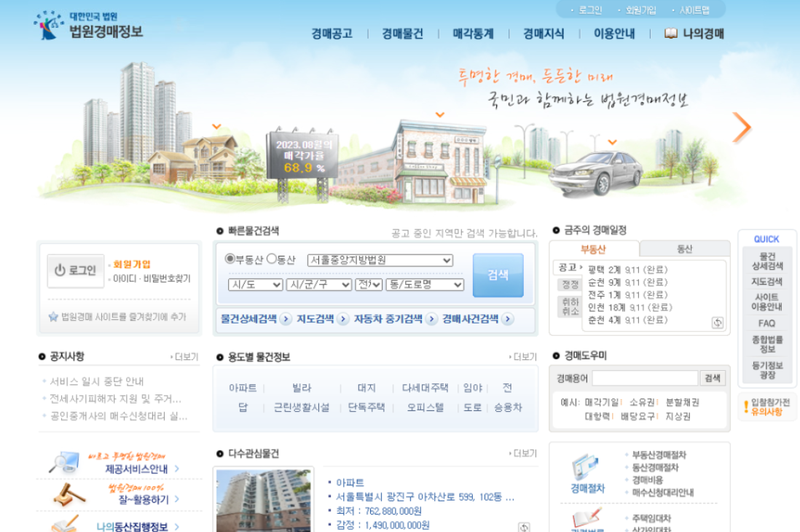Select the 정정 side tab
Viewport: 800px width, 532px height.
click(569, 284)
